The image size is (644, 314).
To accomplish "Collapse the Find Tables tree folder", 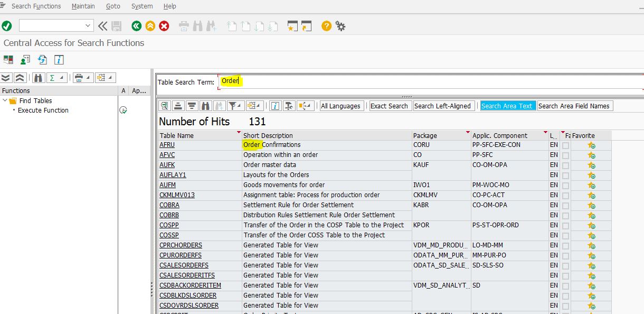I will [5, 100].
